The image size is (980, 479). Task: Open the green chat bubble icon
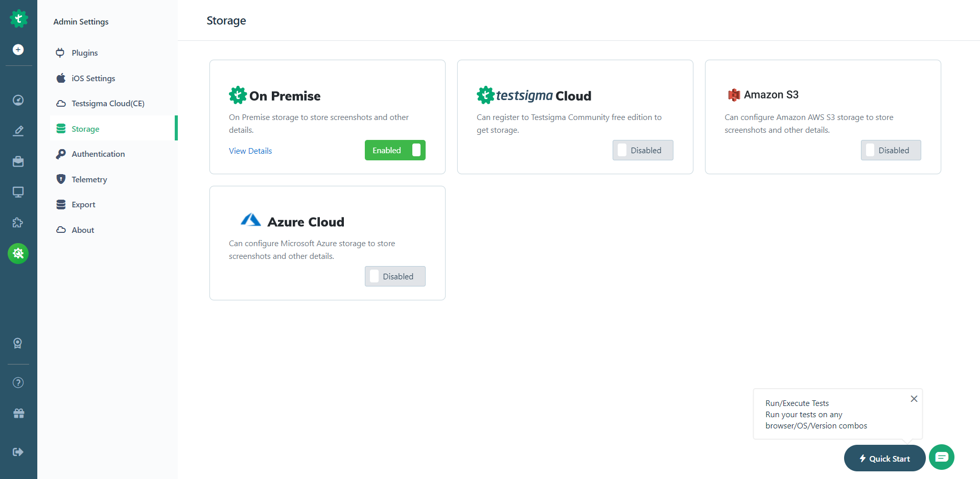coord(942,457)
